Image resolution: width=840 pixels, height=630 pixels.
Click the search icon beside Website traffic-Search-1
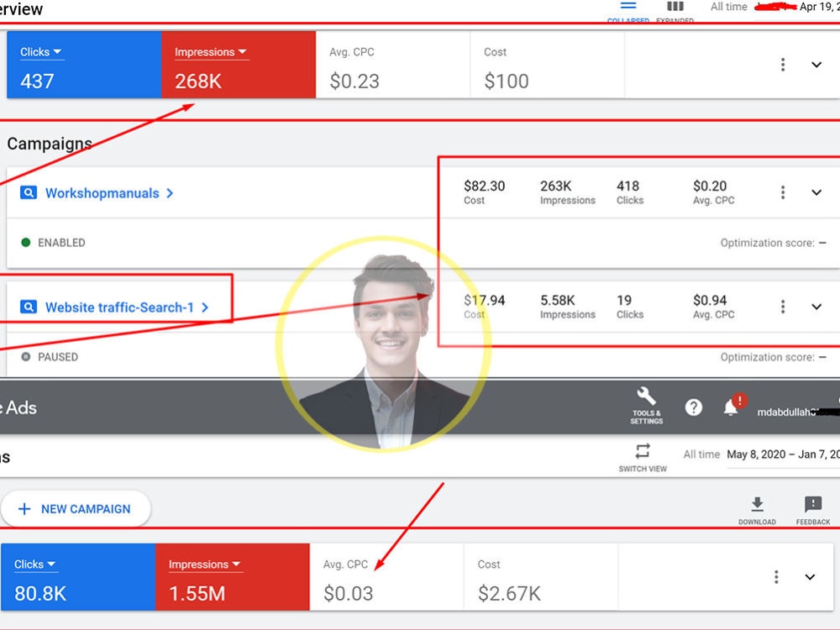click(x=29, y=307)
